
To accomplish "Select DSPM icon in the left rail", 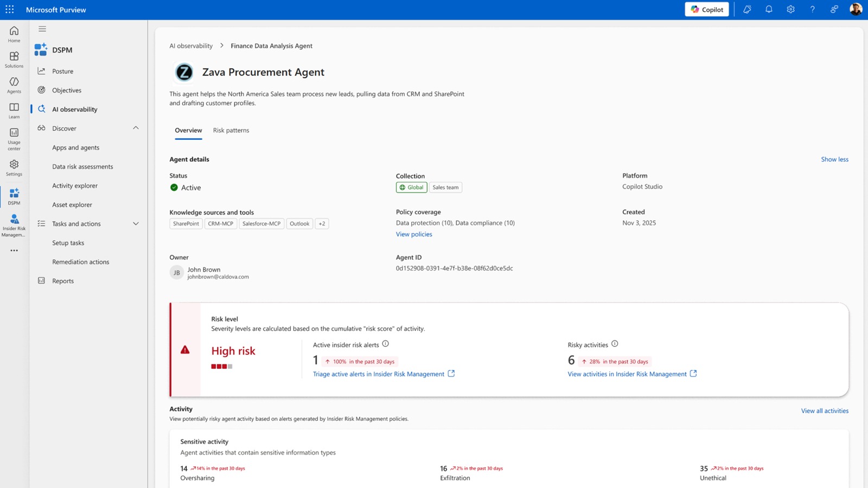I will pyautogui.click(x=14, y=196).
